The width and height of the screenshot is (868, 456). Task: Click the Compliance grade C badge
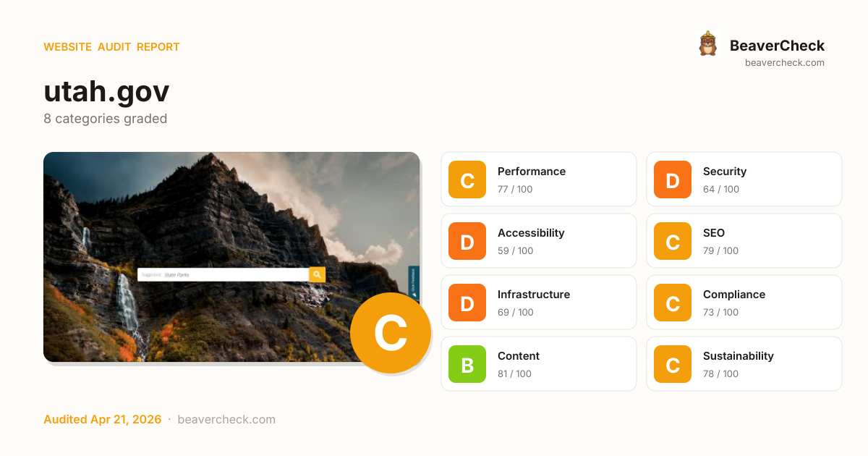[x=673, y=303]
